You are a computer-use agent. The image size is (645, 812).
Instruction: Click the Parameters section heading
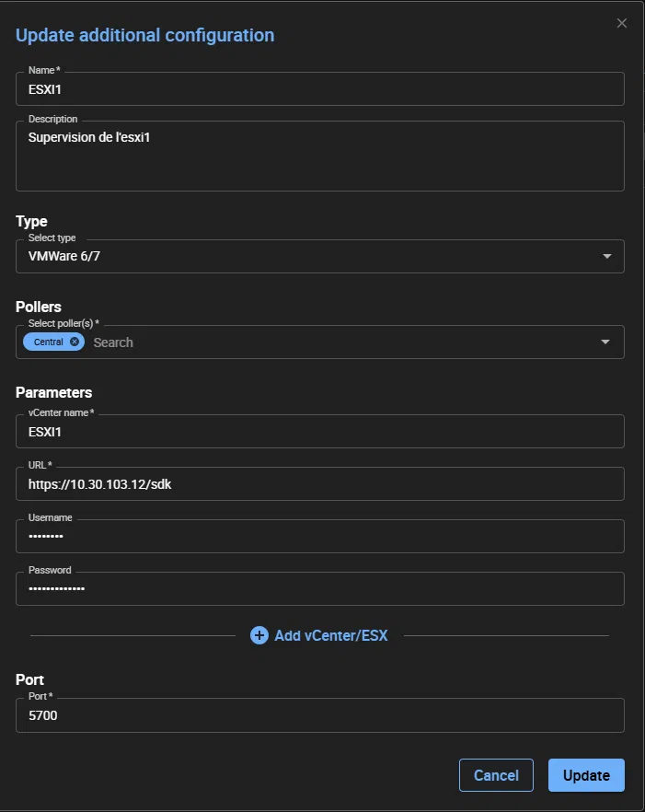[x=53, y=392]
